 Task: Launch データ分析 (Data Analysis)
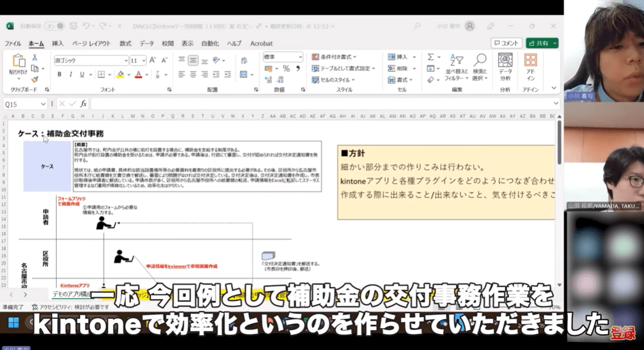coord(505,67)
